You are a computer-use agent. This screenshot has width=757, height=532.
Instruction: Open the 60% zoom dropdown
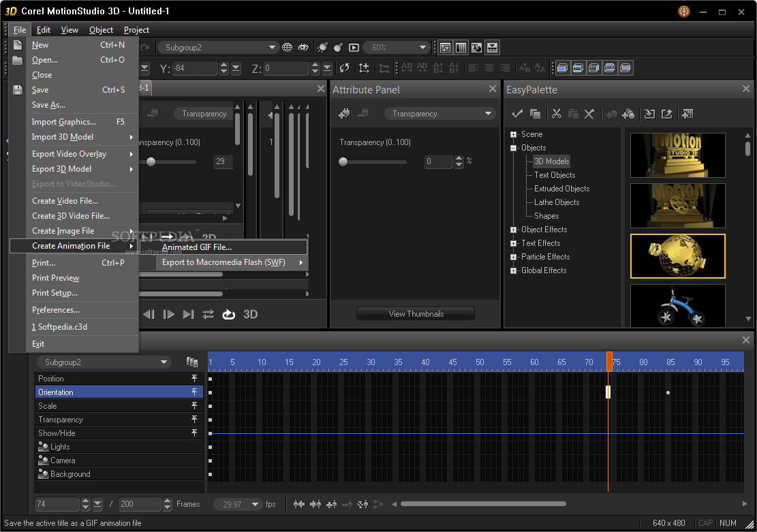tap(422, 47)
